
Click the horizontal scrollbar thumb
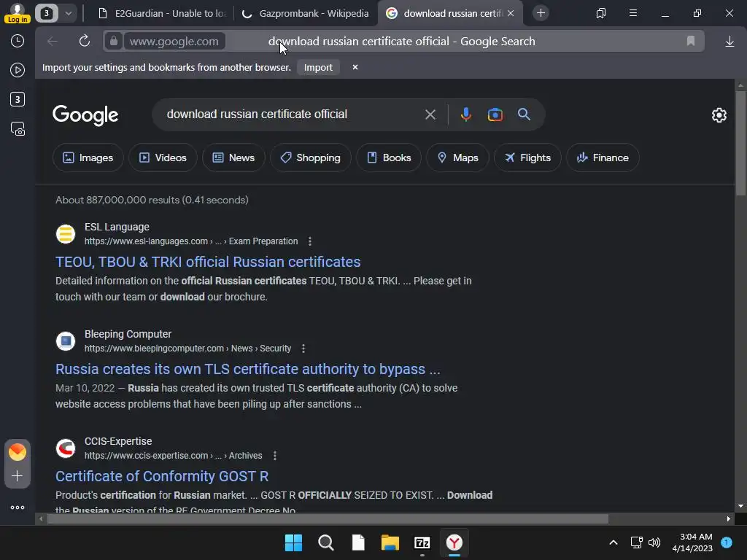[x=328, y=519]
